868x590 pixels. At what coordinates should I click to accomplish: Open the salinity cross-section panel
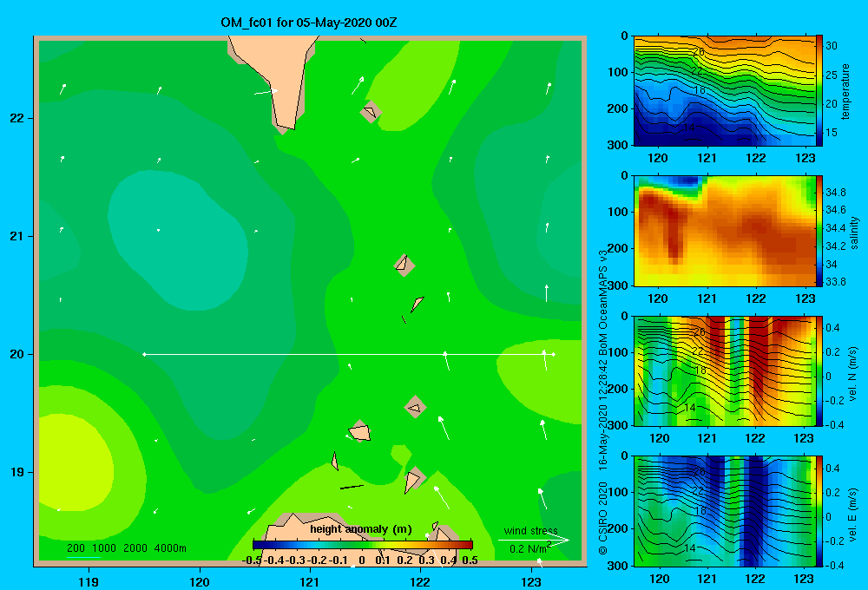pyautogui.click(x=724, y=231)
